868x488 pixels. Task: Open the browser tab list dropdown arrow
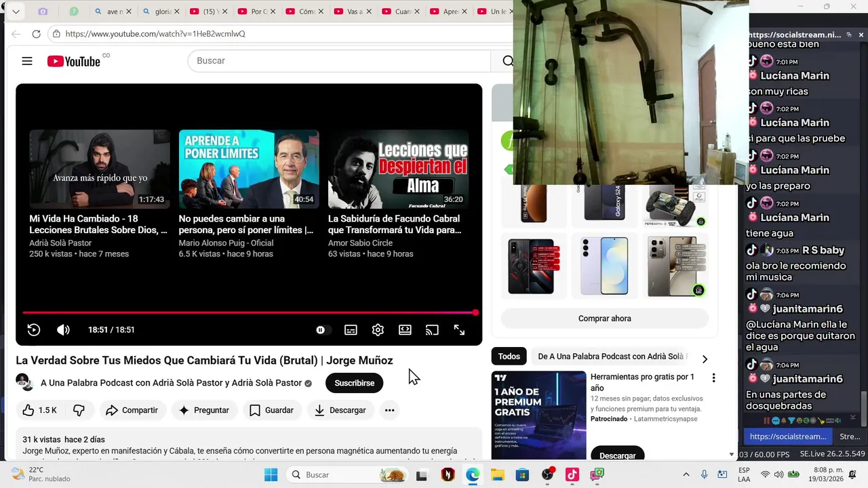tap(16, 12)
